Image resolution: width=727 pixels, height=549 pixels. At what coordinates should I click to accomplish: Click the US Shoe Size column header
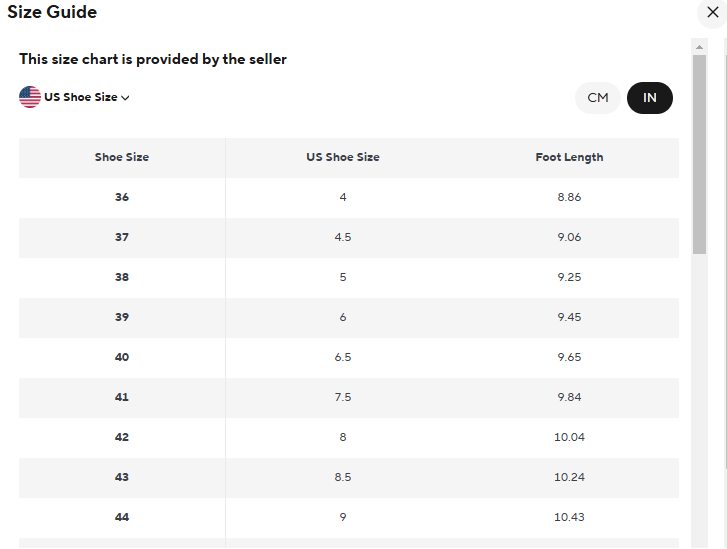click(x=343, y=157)
